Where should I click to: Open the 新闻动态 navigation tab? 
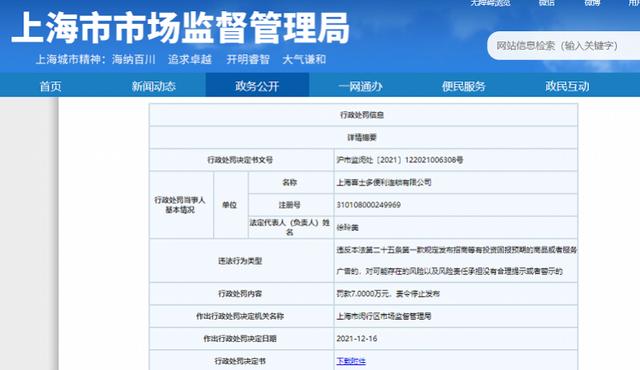(x=153, y=86)
